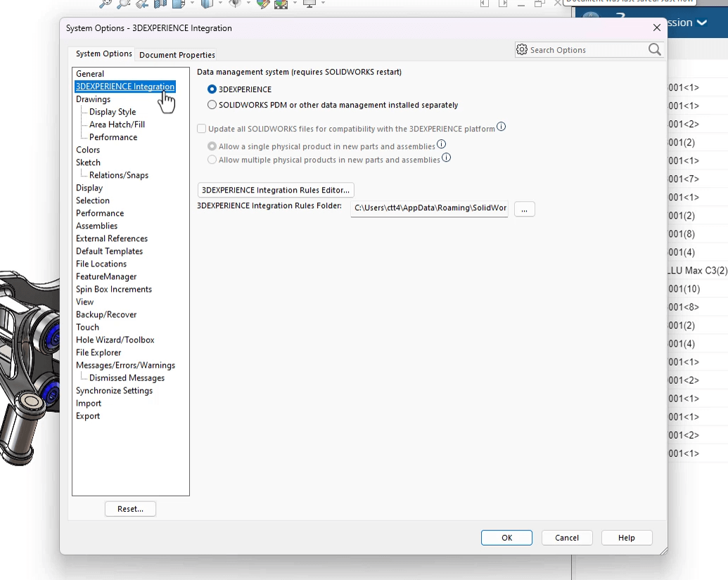Click the gear icon beside Search Options
The height and width of the screenshot is (580, 728).
(522, 49)
